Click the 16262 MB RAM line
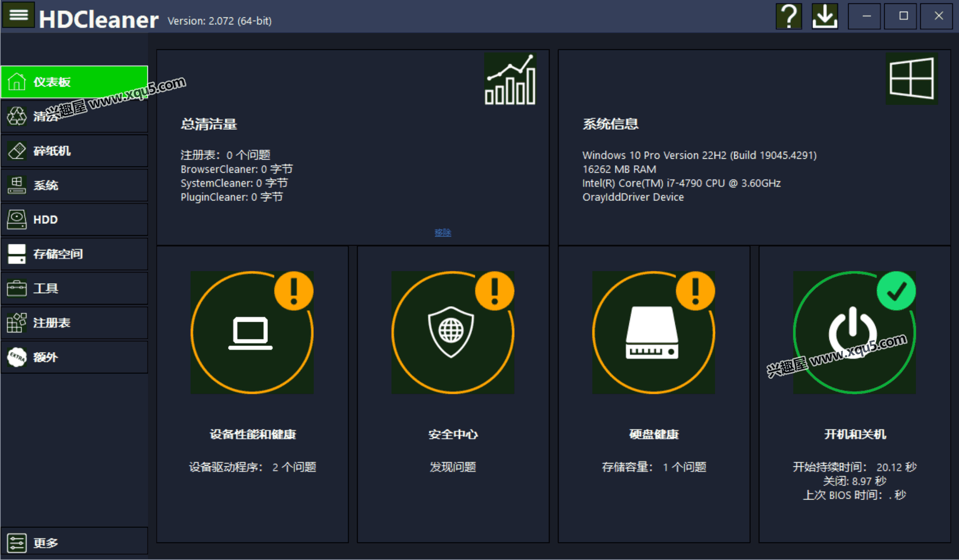 coord(619,169)
